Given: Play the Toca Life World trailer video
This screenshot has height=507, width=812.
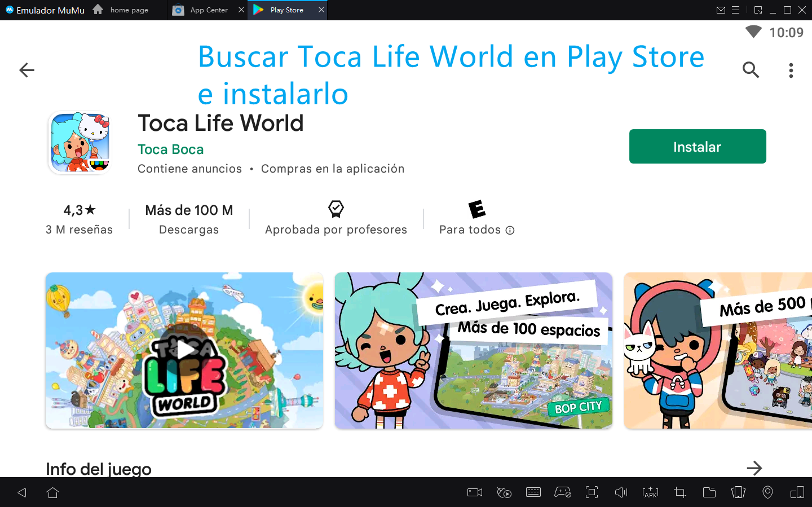Looking at the screenshot, I should pos(184,350).
